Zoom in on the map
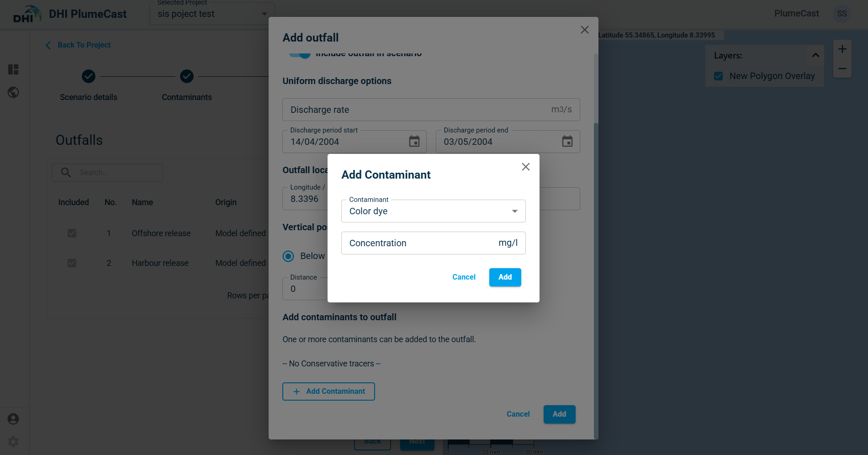868x455 pixels. 842,49
